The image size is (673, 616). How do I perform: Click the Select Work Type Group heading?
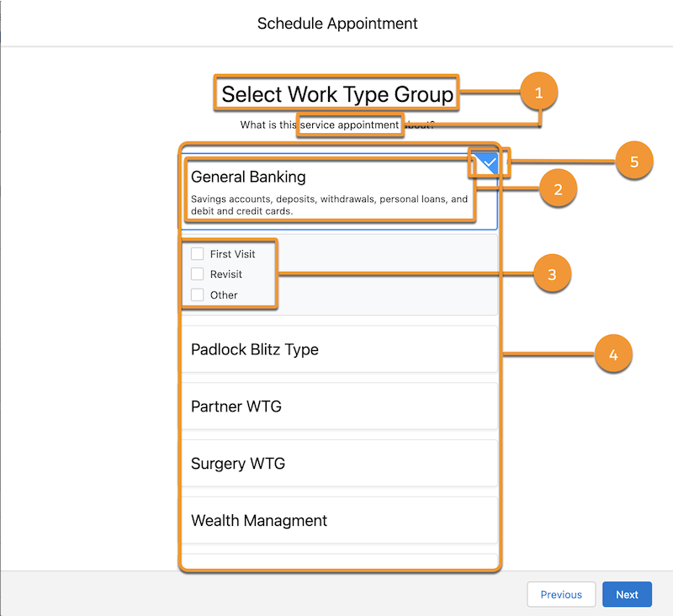335,93
